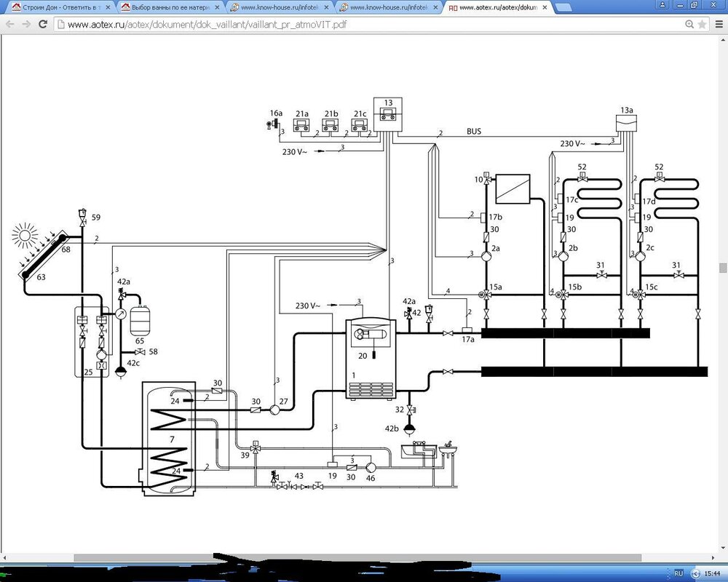Expand hidden system tray icons
This screenshot has height=582, width=728.
coord(694,573)
